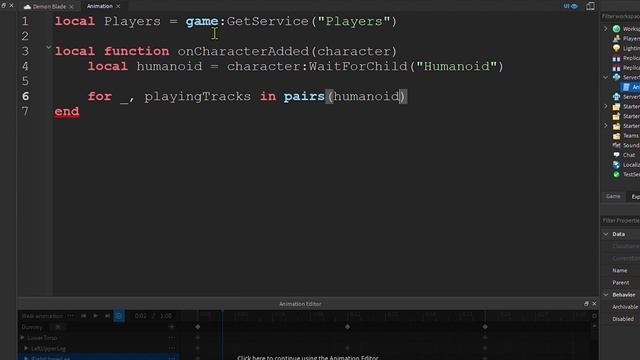Click the Filter Properties search field
The height and width of the screenshot is (360, 640).
coord(620,220)
